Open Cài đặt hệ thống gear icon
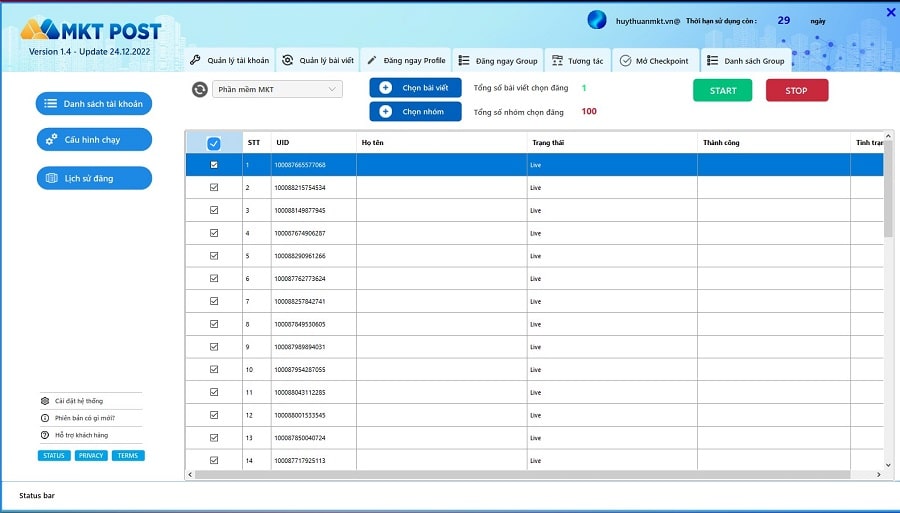Viewport: 900px width, 513px height. (45, 401)
